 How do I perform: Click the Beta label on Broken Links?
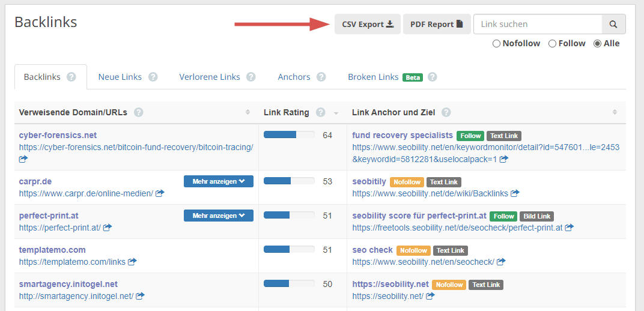(413, 77)
